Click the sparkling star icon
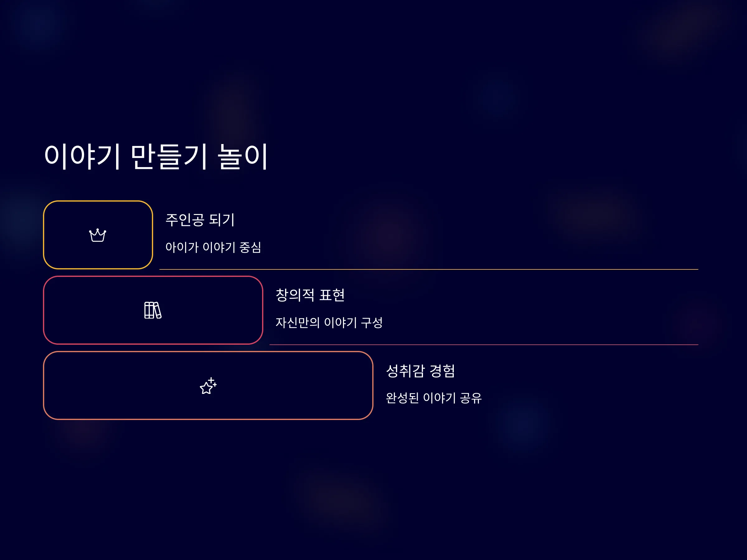 pos(208,385)
